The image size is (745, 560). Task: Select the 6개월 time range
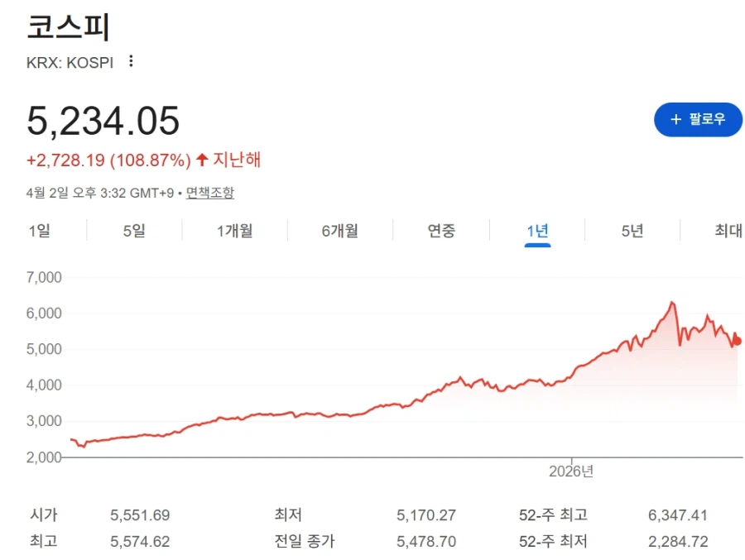pos(339,232)
